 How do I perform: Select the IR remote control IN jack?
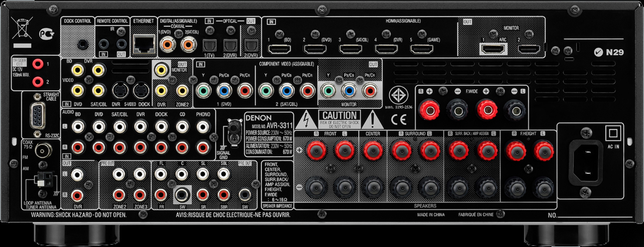[104, 43]
